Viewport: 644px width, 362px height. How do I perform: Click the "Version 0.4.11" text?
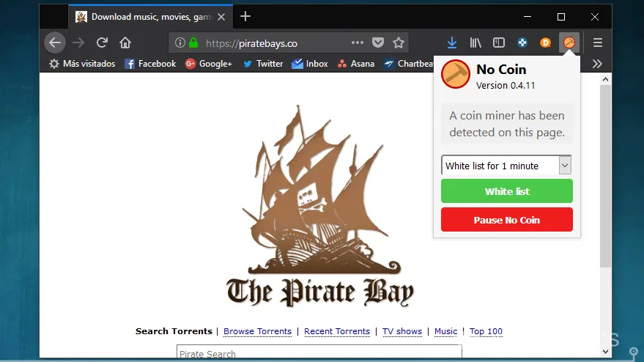pos(506,86)
